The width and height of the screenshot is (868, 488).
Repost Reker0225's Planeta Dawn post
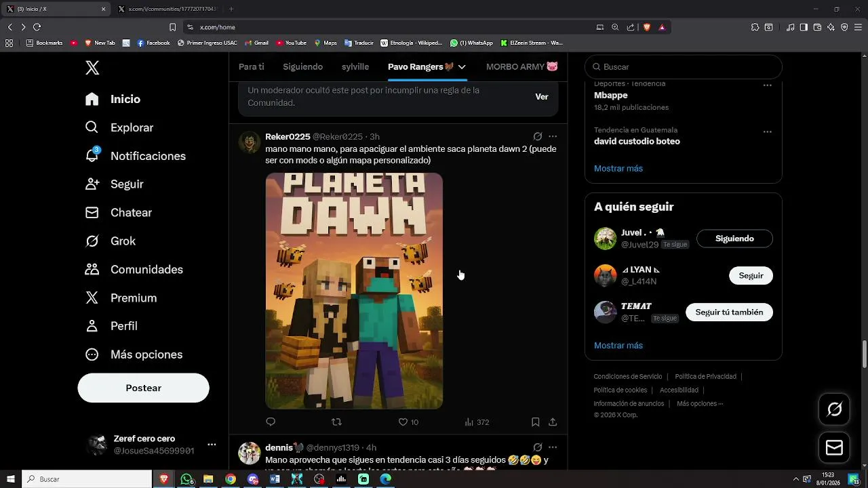[336, 422]
